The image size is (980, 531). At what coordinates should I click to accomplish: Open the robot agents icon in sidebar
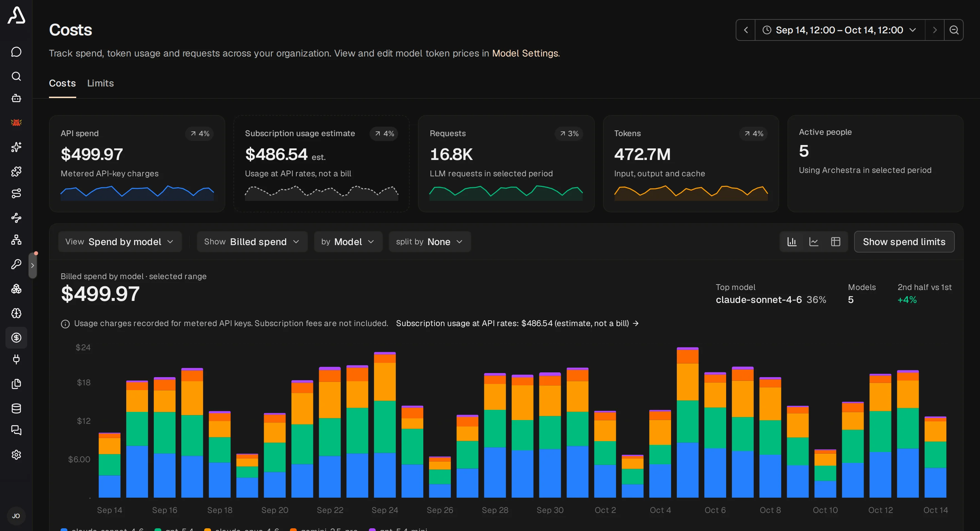click(16, 98)
